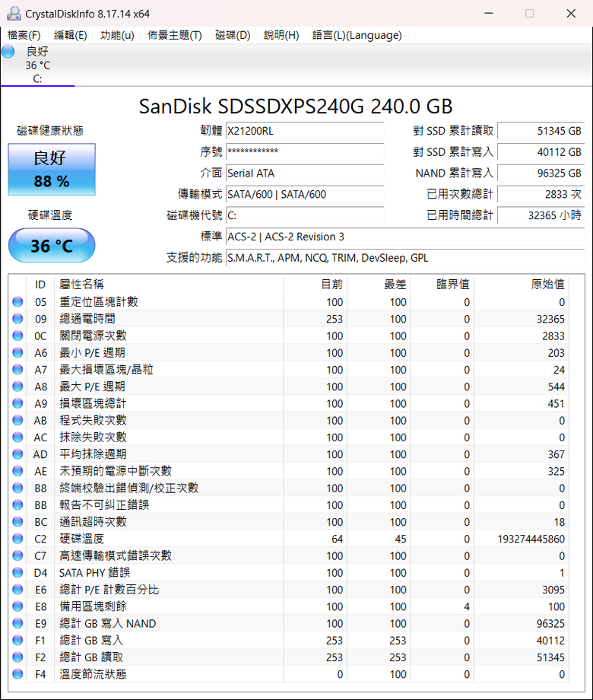
Task: Open the 語言(L)(Language) menu
Action: pos(357,35)
